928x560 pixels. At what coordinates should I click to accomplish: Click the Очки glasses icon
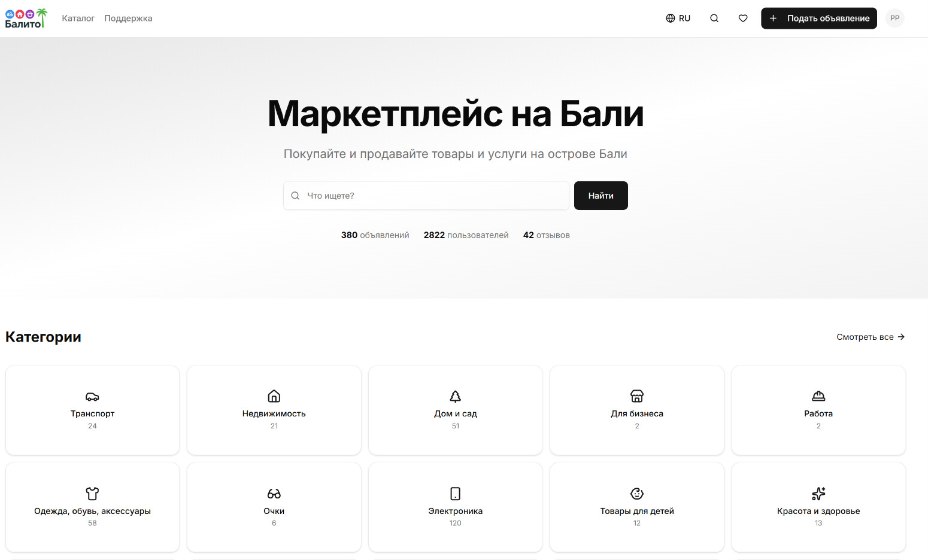pyautogui.click(x=274, y=494)
